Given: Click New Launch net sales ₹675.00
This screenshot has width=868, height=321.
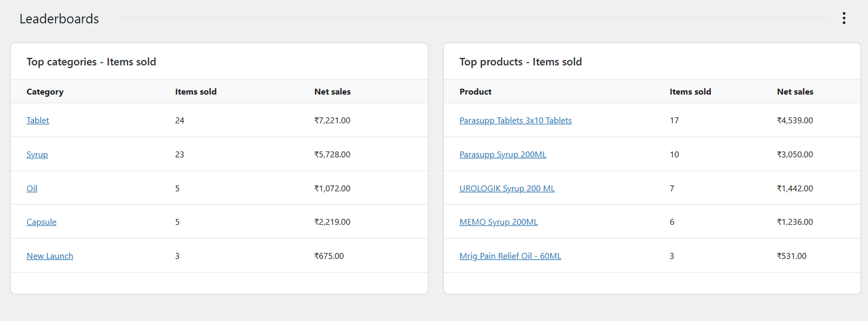Looking at the screenshot, I should pos(329,256).
